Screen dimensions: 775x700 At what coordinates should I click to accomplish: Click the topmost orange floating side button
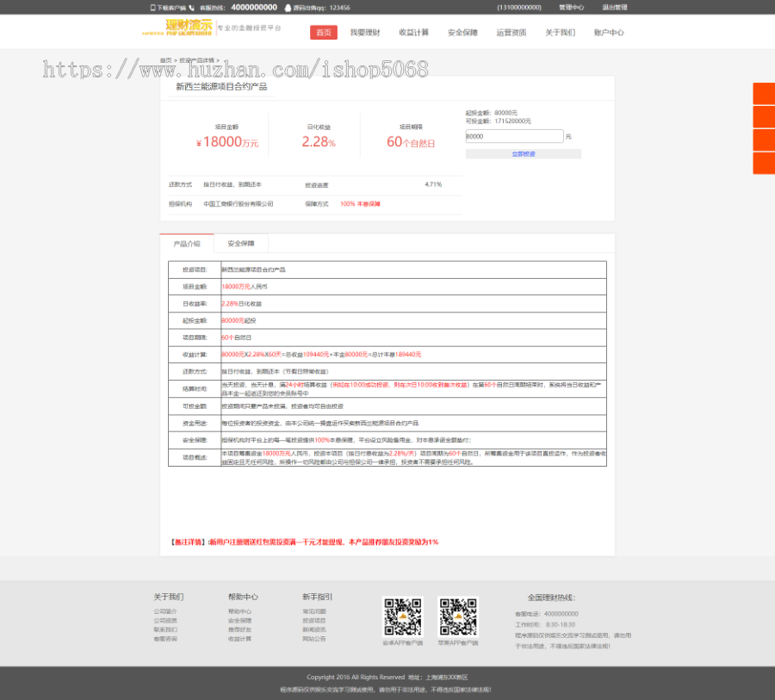point(764,94)
